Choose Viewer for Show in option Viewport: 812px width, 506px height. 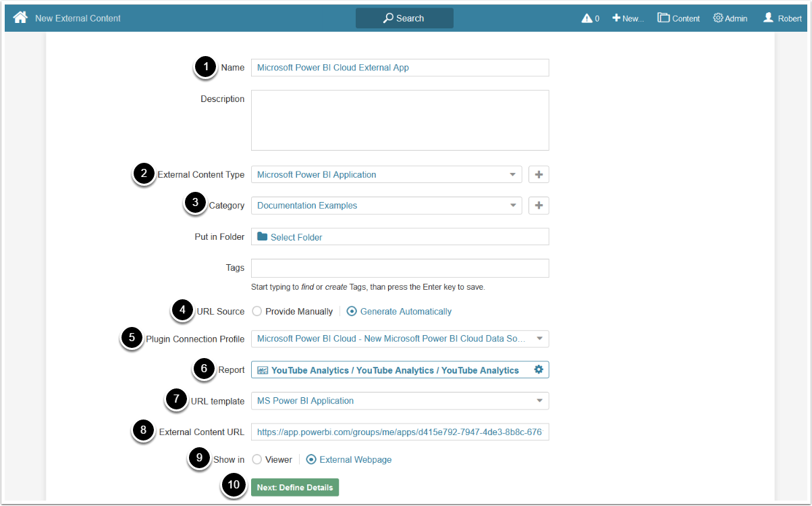[257, 459]
